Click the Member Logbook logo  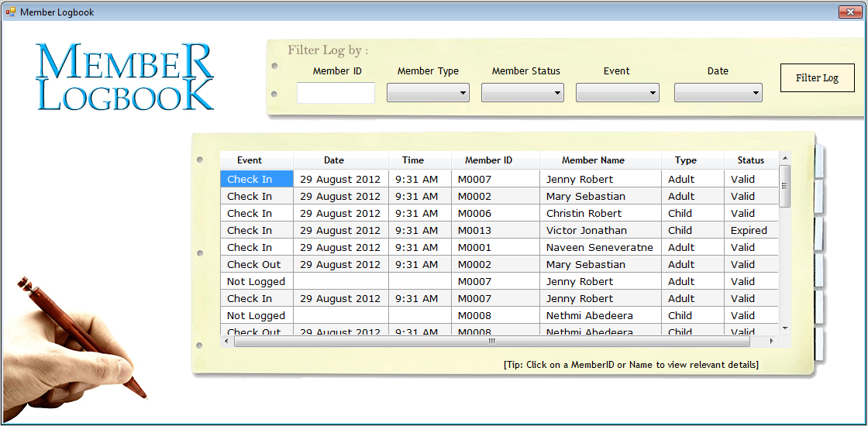tap(125, 77)
